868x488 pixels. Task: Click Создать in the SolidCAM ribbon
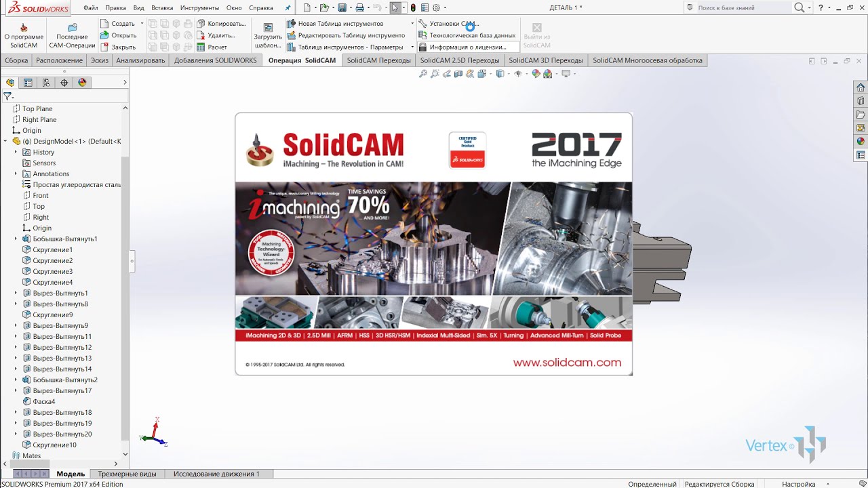point(118,24)
